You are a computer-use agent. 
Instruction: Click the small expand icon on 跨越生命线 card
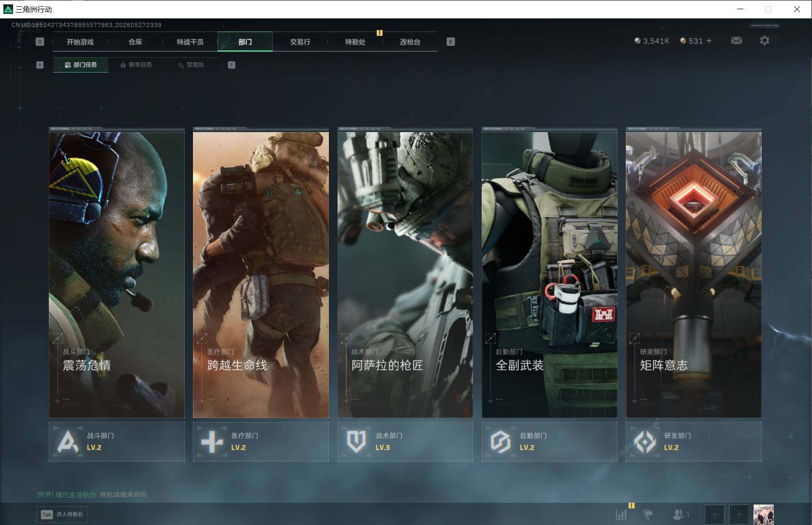tap(202, 338)
